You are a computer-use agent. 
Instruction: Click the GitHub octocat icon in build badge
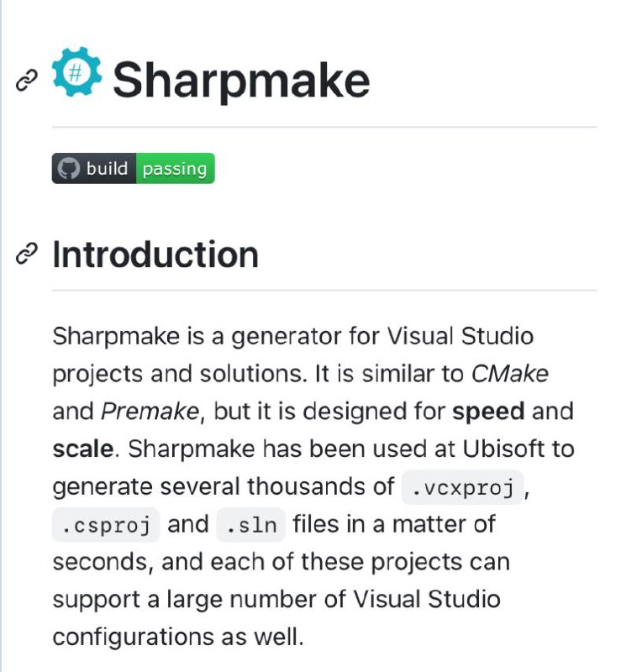click(69, 169)
